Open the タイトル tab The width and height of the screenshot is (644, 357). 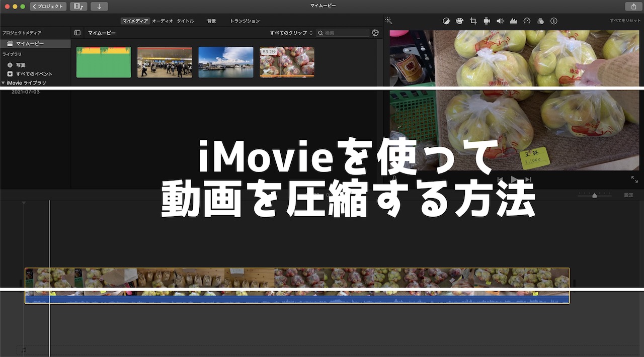pyautogui.click(x=185, y=21)
